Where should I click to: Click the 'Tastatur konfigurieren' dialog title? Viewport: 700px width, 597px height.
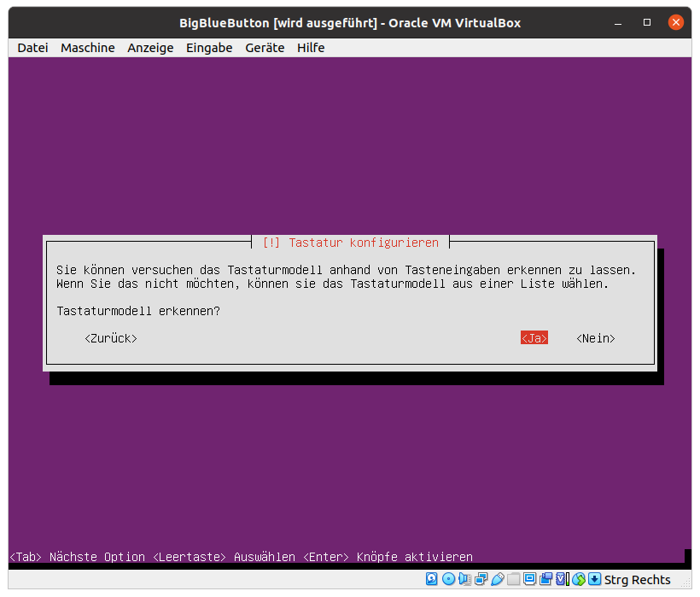tap(364, 243)
